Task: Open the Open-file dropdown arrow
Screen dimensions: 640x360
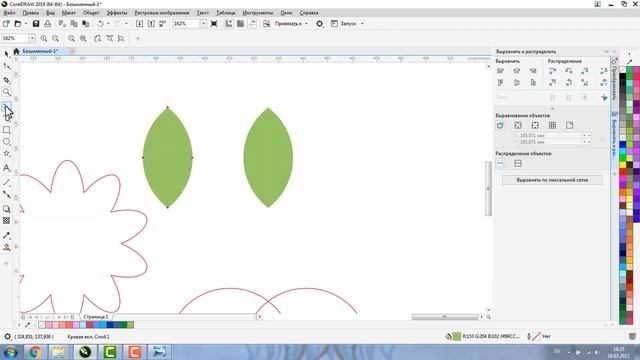Action: point(26,24)
